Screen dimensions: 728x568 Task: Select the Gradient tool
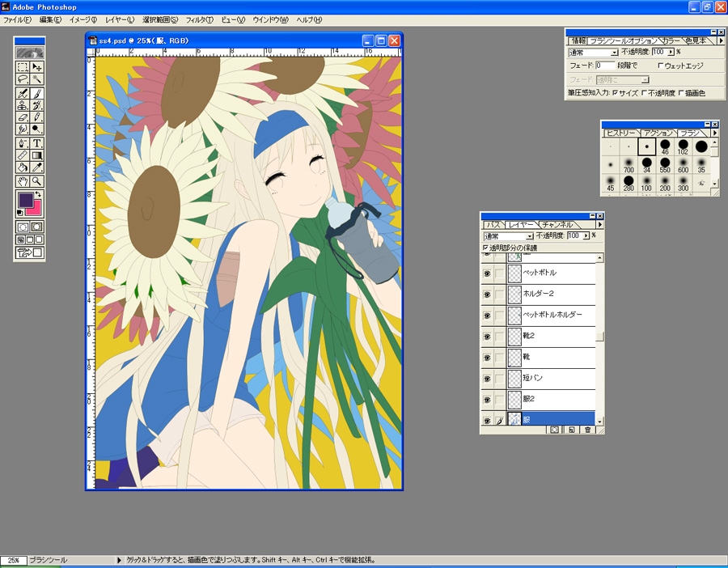point(36,155)
